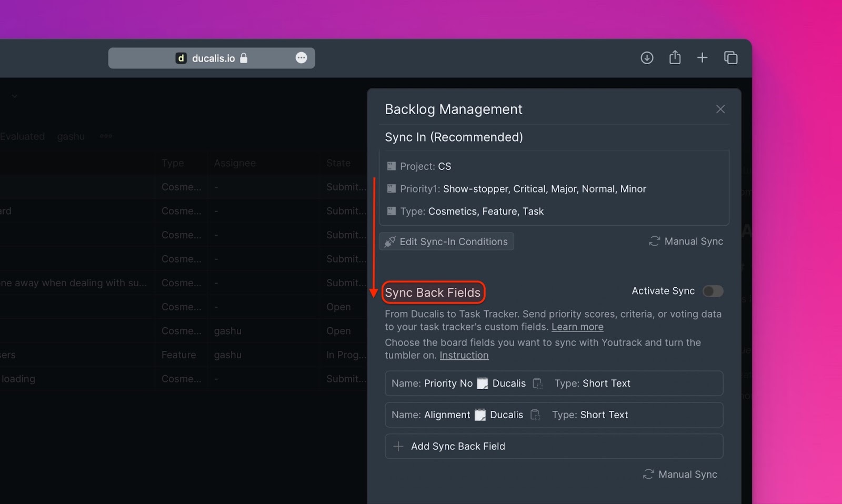Open the browser downloads icon

pyautogui.click(x=647, y=58)
